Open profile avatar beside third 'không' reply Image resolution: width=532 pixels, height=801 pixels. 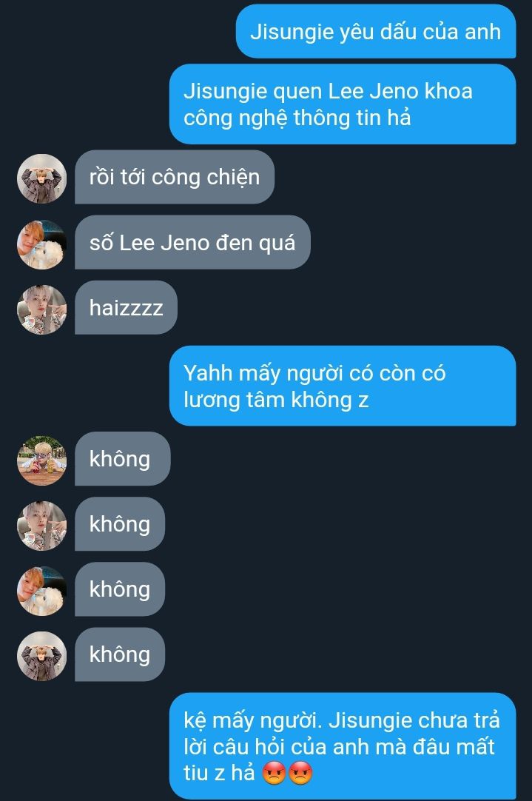click(x=42, y=591)
